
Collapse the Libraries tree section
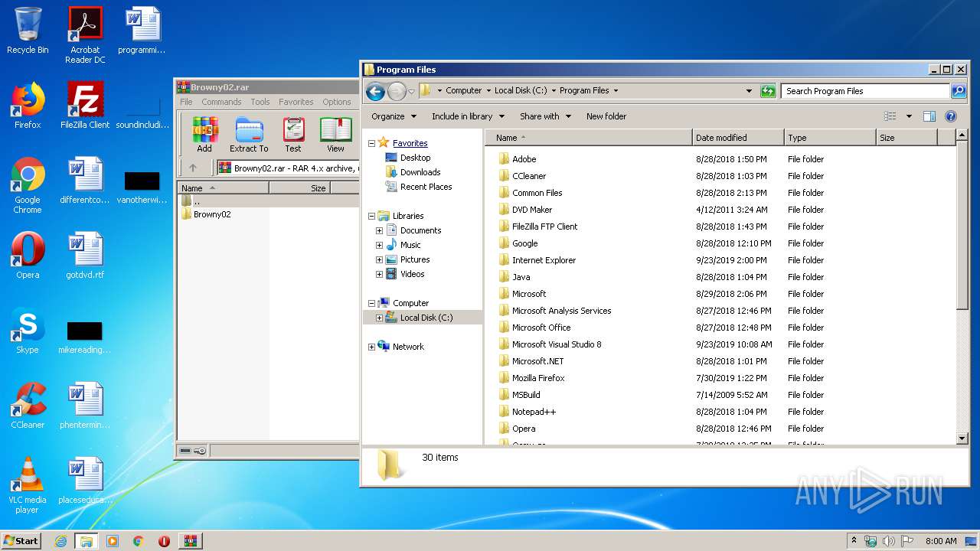pyautogui.click(x=372, y=216)
